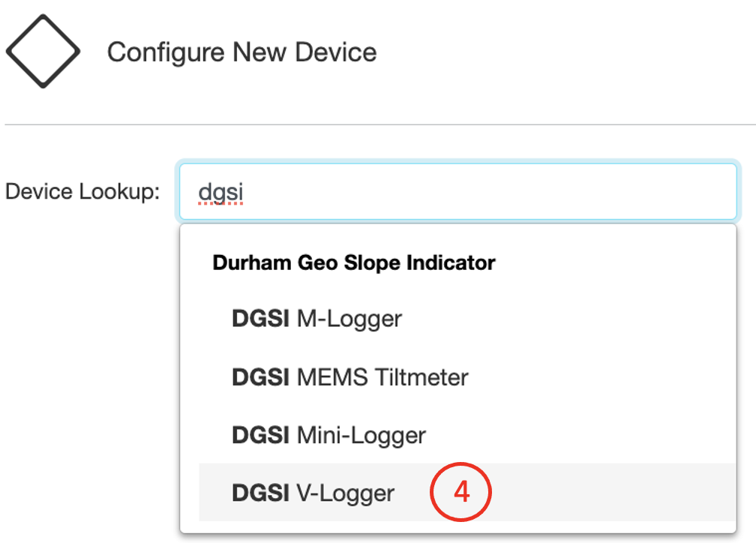Click the word MEMS in the device list

(333, 377)
